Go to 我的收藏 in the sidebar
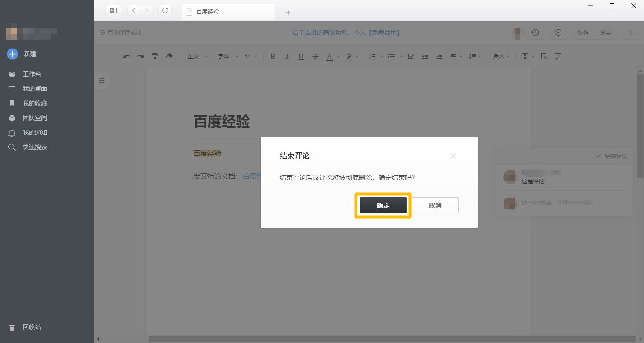Image resolution: width=644 pixels, height=343 pixels. (x=28, y=103)
